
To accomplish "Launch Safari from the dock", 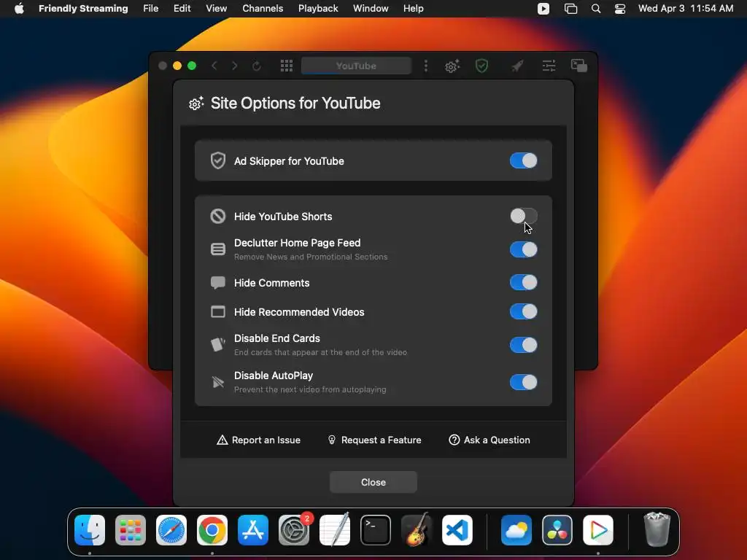I will pos(171,530).
